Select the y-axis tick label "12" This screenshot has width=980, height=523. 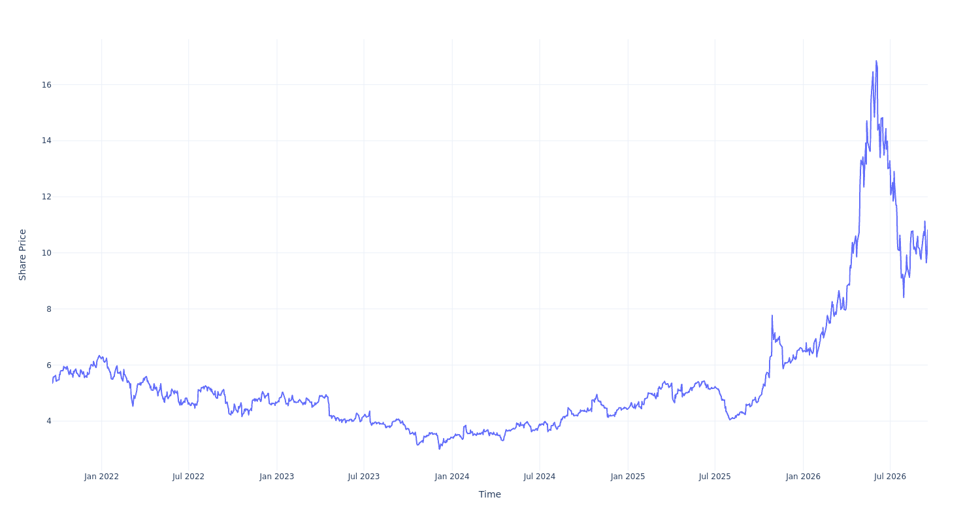[46, 197]
